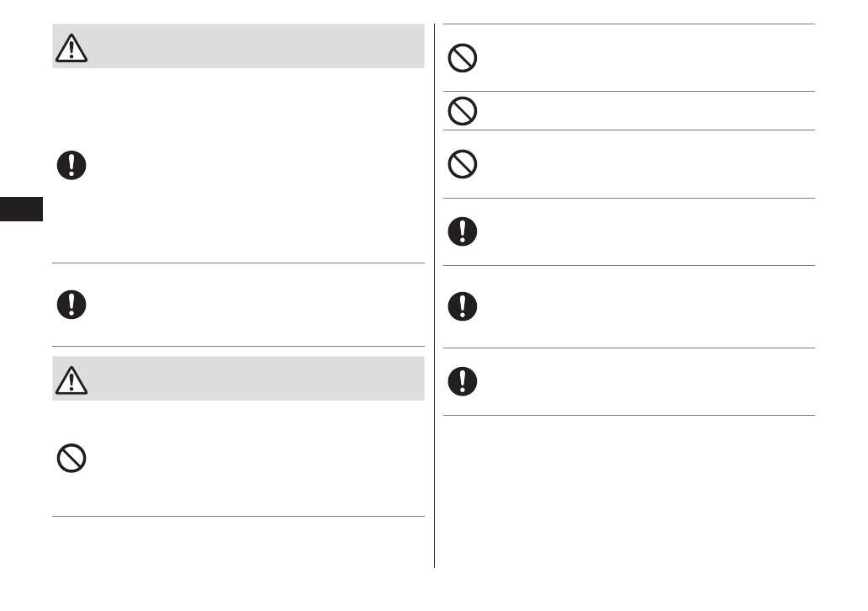Click the third prohibition icon in the right column
This screenshot has width=868, height=611.
462,165
